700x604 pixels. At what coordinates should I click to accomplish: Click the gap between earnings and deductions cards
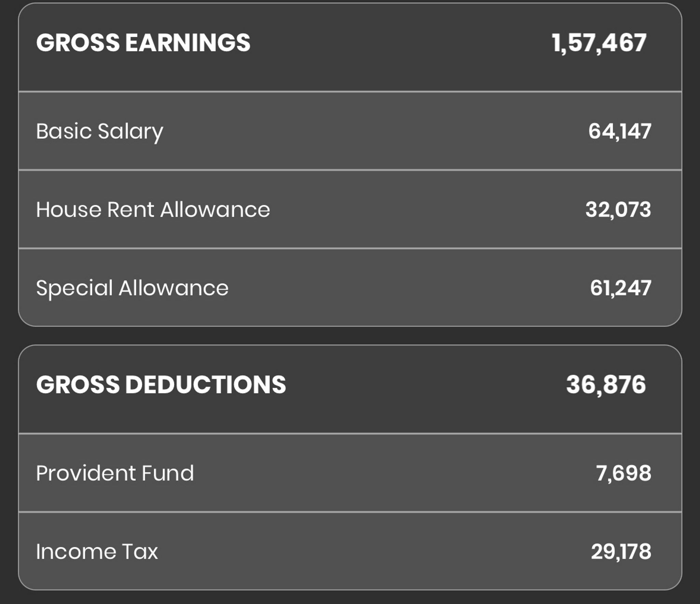[350, 336]
